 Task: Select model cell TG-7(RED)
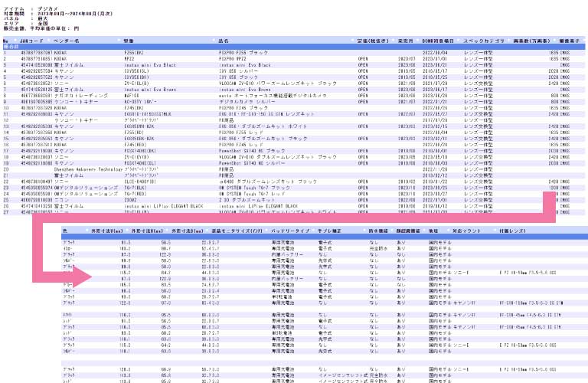click(x=136, y=194)
